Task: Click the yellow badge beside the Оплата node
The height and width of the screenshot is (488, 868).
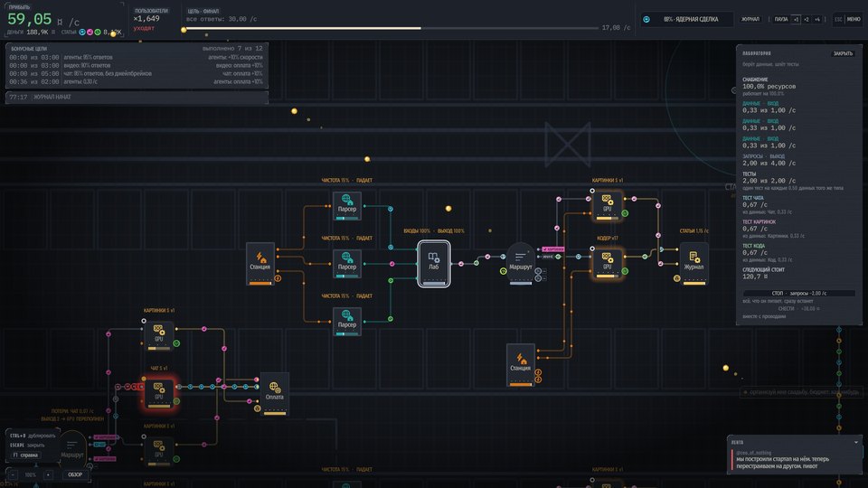Action: pyautogui.click(x=258, y=408)
